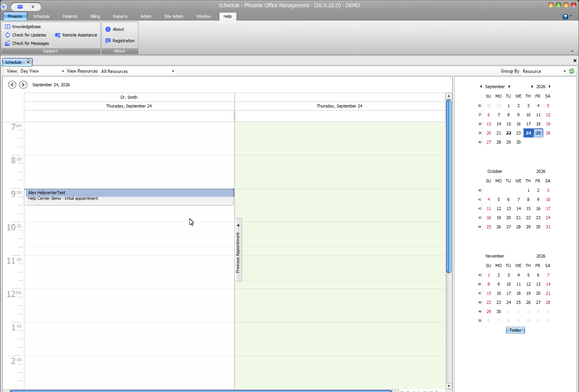Switch to the Patients ribbon tab
This screenshot has width=579, height=392.
tap(70, 16)
